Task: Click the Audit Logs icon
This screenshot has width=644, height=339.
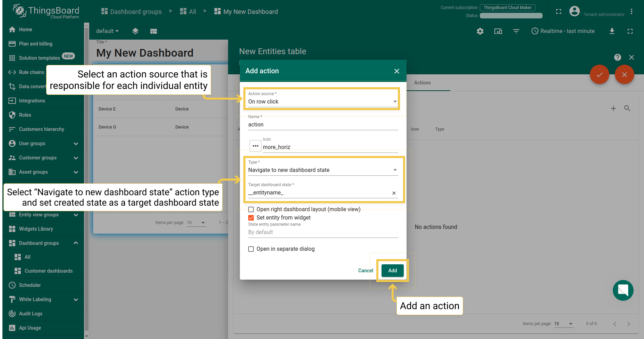Action: click(x=12, y=314)
